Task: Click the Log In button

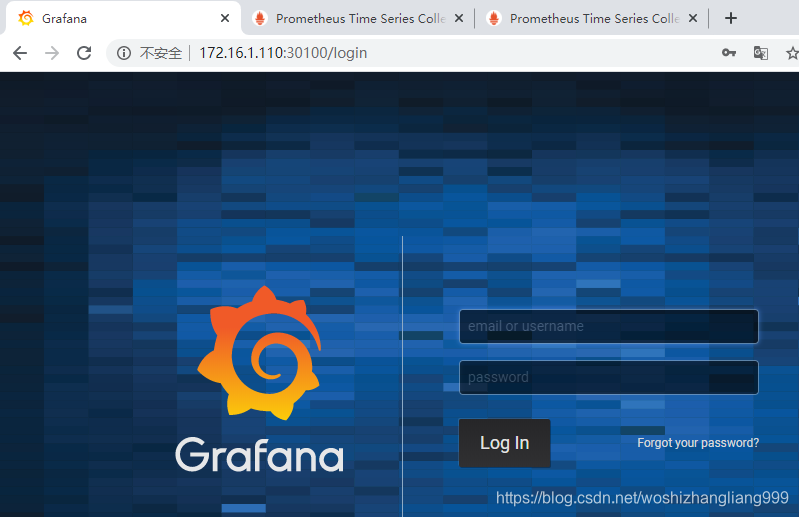Action: tap(504, 443)
